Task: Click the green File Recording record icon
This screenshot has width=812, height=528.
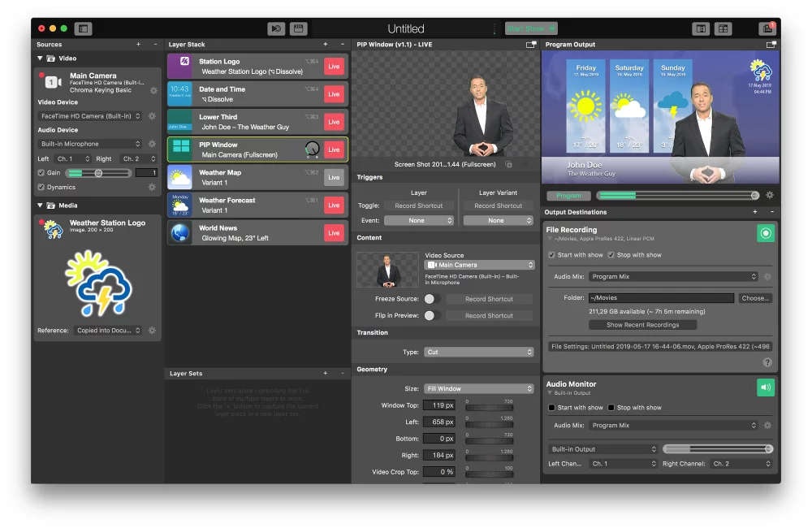Action: point(766,233)
